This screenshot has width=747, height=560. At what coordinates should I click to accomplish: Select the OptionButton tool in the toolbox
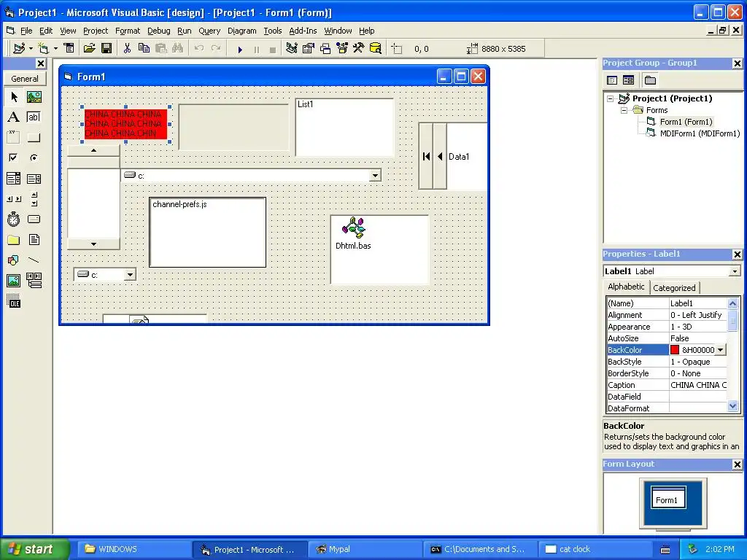34,157
